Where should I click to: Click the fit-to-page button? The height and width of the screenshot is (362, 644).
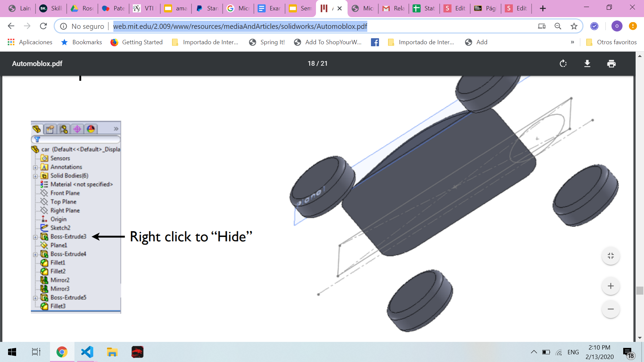(x=610, y=256)
